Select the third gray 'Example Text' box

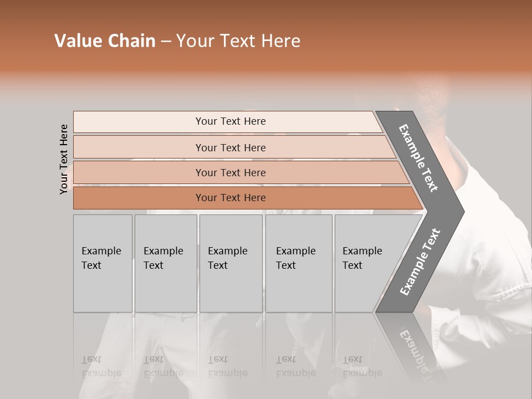231,263
